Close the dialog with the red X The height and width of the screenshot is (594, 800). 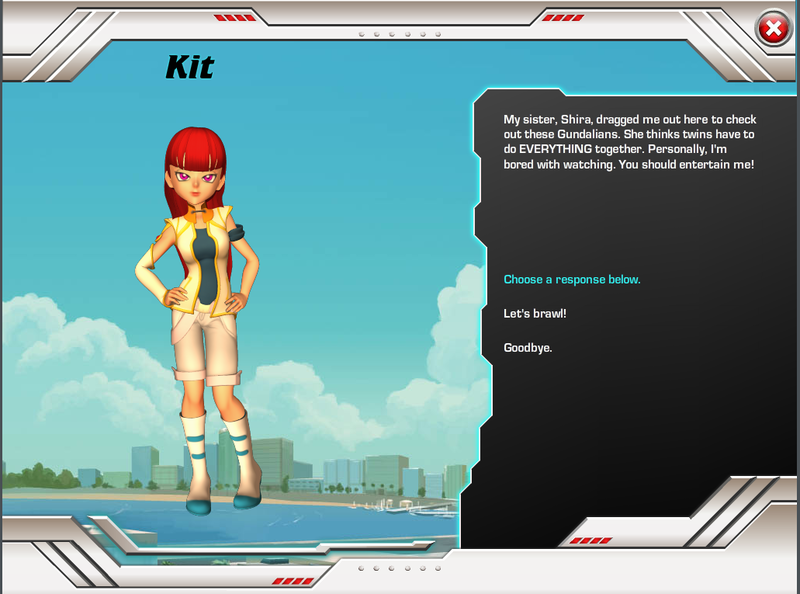coord(773,29)
